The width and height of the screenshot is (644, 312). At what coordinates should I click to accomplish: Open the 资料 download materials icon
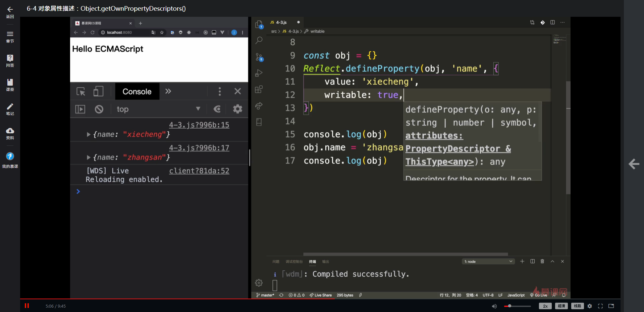point(10,133)
